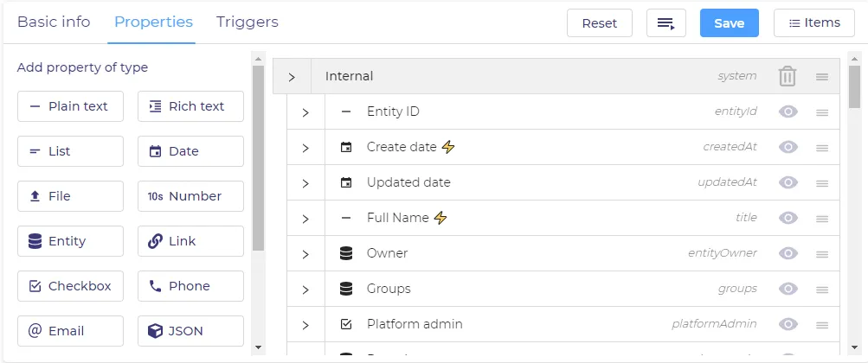868x363 pixels.
Task: Toggle visibility of Platform admin property
Action: tap(788, 324)
